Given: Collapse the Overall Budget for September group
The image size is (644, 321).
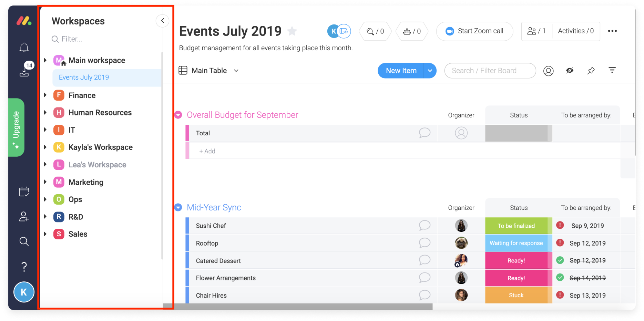Looking at the screenshot, I should tap(178, 115).
